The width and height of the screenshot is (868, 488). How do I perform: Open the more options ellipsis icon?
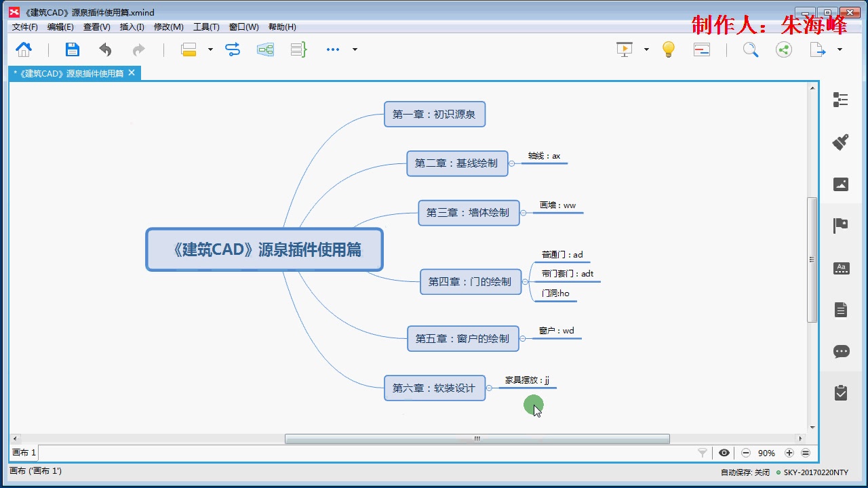333,49
